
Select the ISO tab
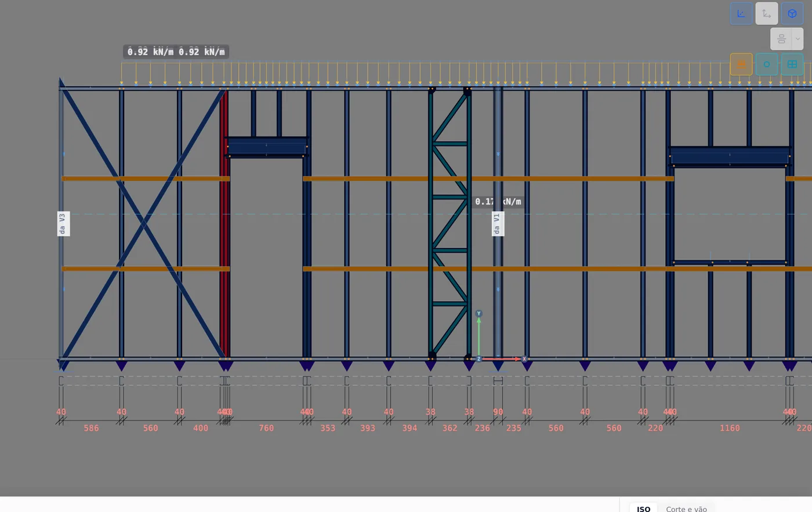[643, 509]
